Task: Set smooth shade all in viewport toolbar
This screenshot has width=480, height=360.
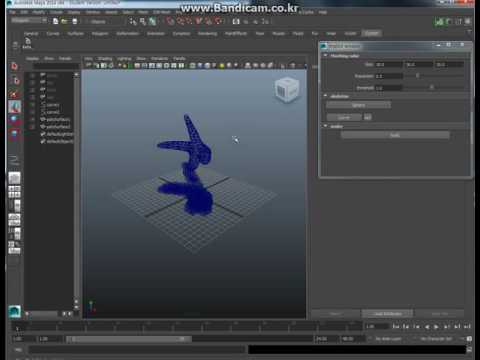Action: pos(200,66)
